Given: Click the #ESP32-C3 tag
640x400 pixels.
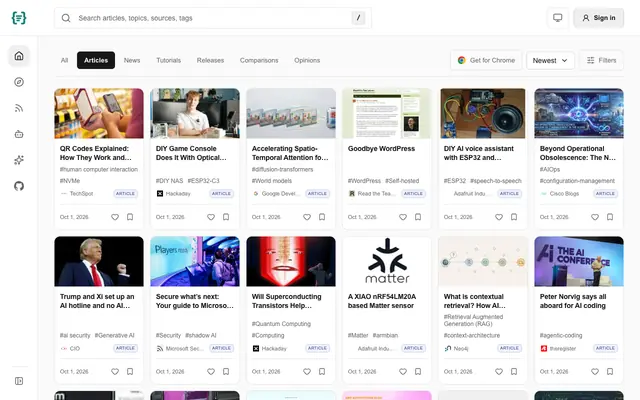Looking at the screenshot, I should tap(203, 181).
